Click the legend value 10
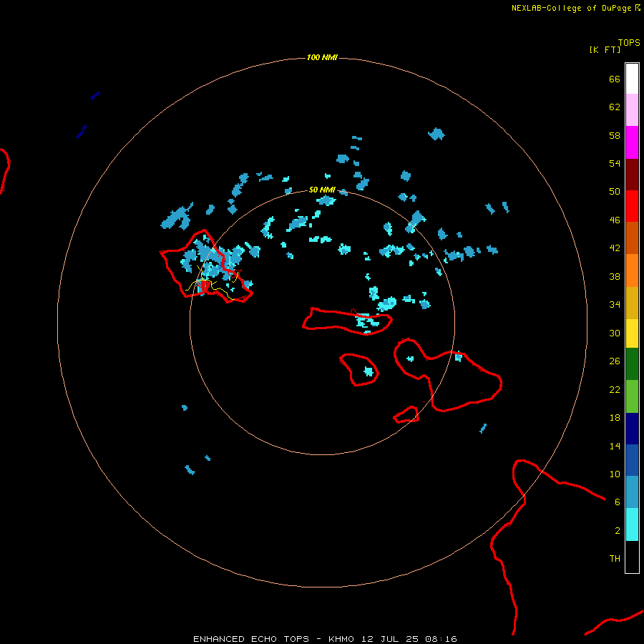Screen dimensions: 644x644 [615, 474]
